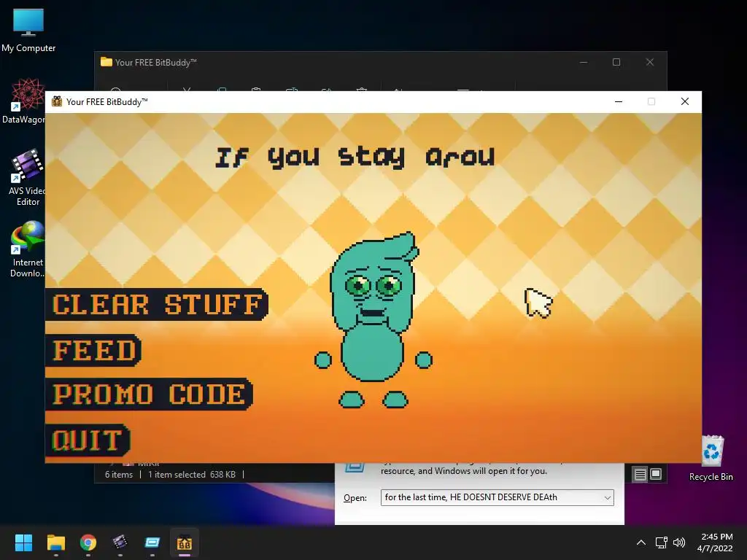The height and width of the screenshot is (560, 747).
Task: Switch Explorer to details view
Action: [x=640, y=474]
